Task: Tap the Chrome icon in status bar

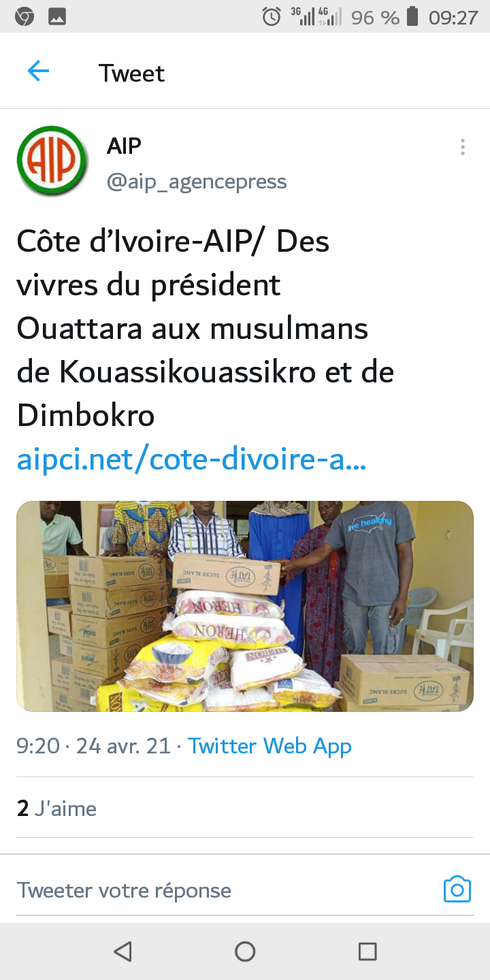Action: [x=24, y=16]
